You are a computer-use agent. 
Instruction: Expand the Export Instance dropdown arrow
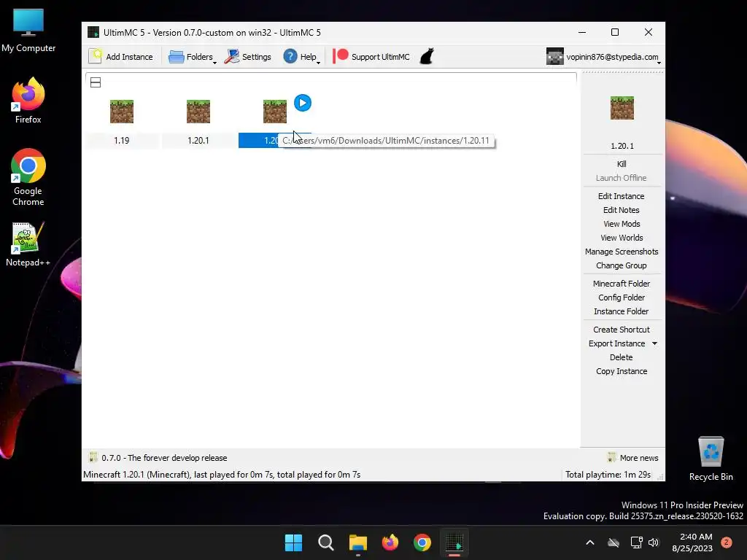click(654, 343)
